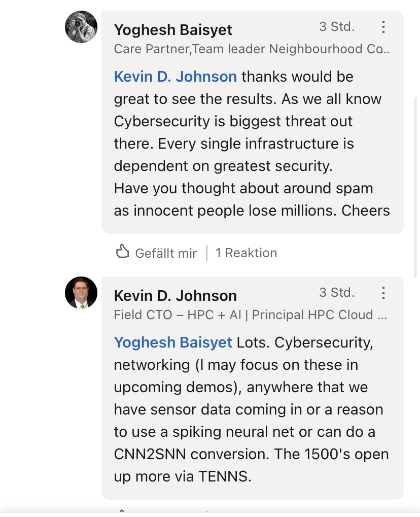Click the author name heading Yoghesh Baisyet's comment
The height and width of the screenshot is (517, 420).
coord(173,30)
